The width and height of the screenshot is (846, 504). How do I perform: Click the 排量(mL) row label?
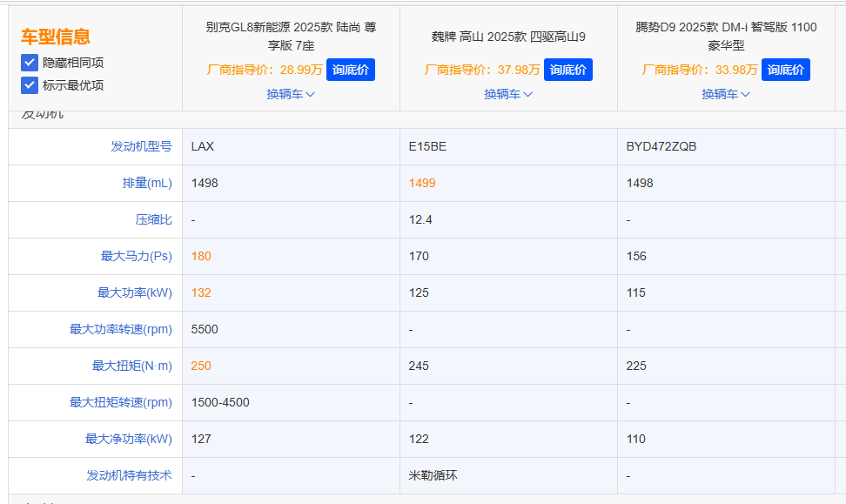(147, 183)
